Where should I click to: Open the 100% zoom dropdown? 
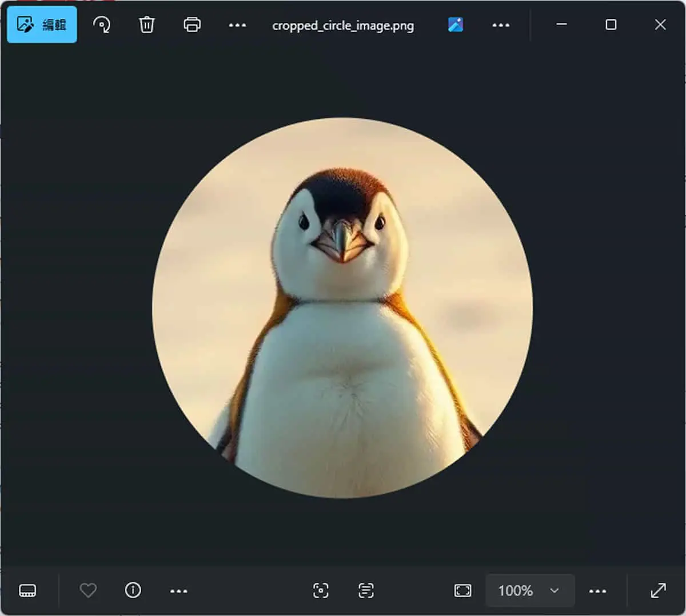tap(530, 590)
